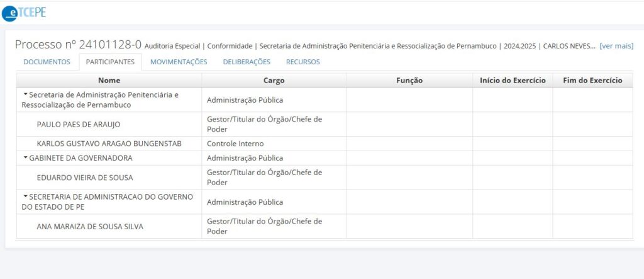Click the Fim do Exercício header
The image size is (644, 279).
pyautogui.click(x=592, y=80)
